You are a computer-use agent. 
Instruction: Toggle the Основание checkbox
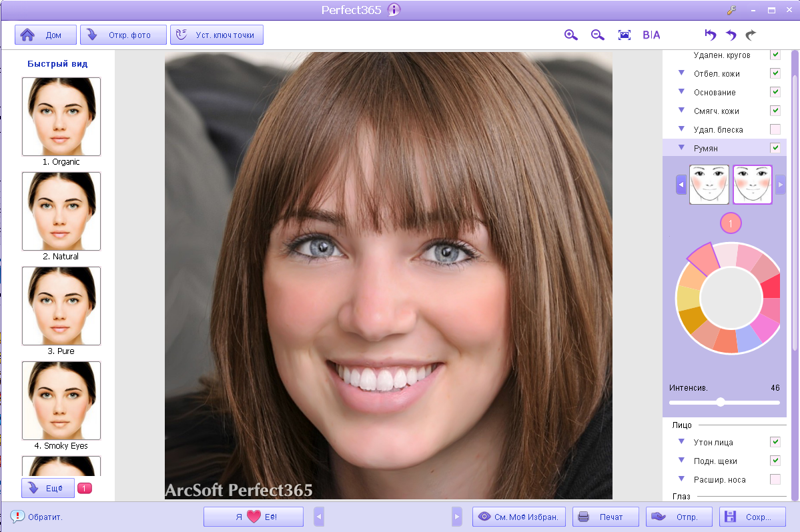(x=775, y=92)
